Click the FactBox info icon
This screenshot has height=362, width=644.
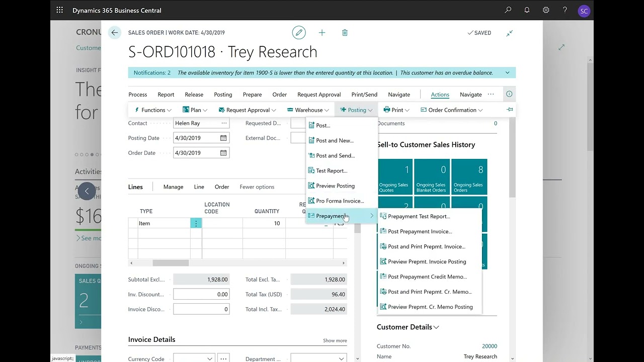tap(509, 94)
